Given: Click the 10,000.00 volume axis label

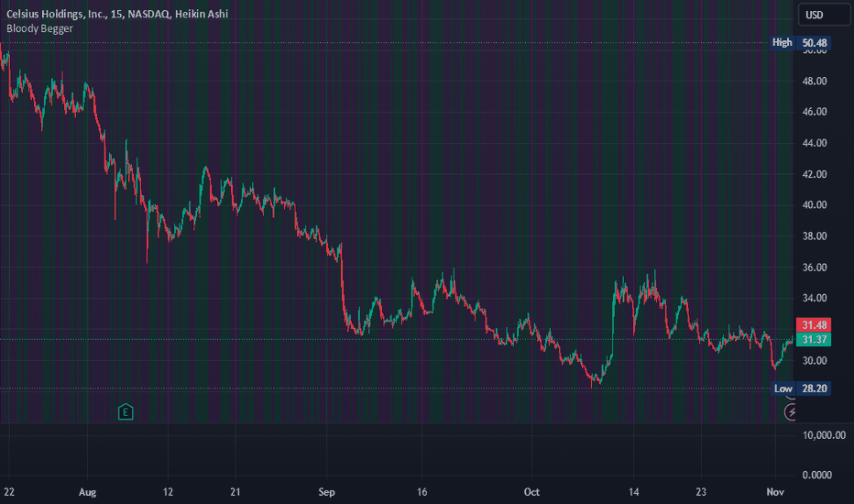Looking at the screenshot, I should [824, 434].
